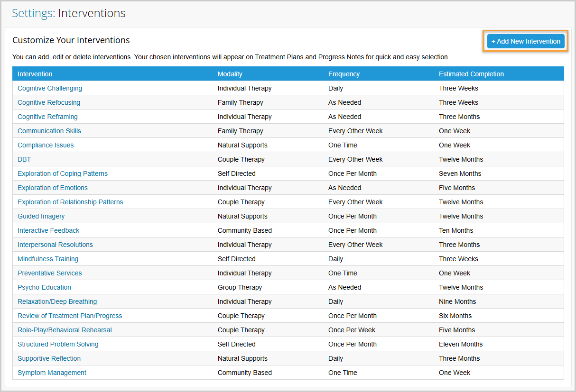Open the Settings breadcrumb link
The height and width of the screenshot is (392, 576).
[32, 13]
